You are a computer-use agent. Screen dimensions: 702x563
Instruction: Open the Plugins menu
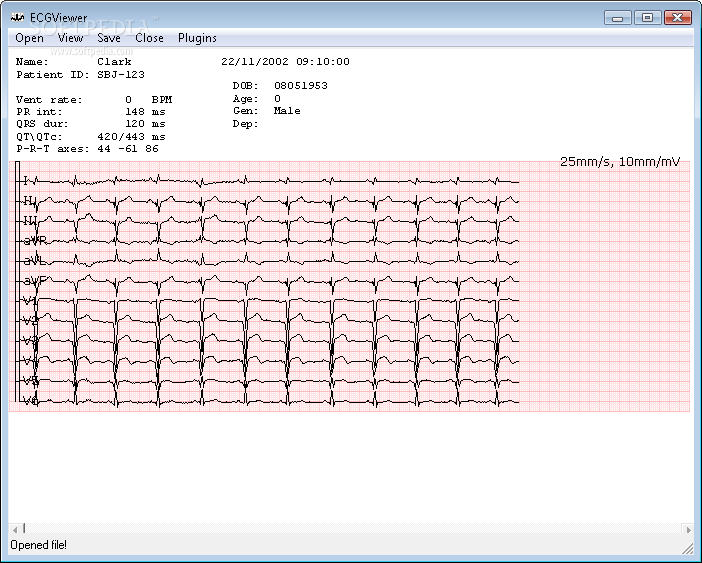(197, 38)
